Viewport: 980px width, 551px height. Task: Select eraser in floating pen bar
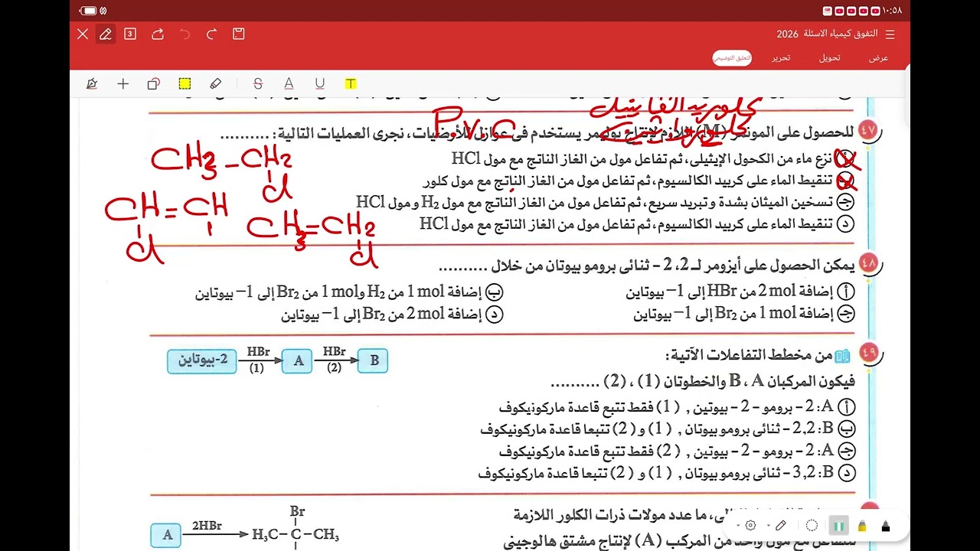point(781,526)
